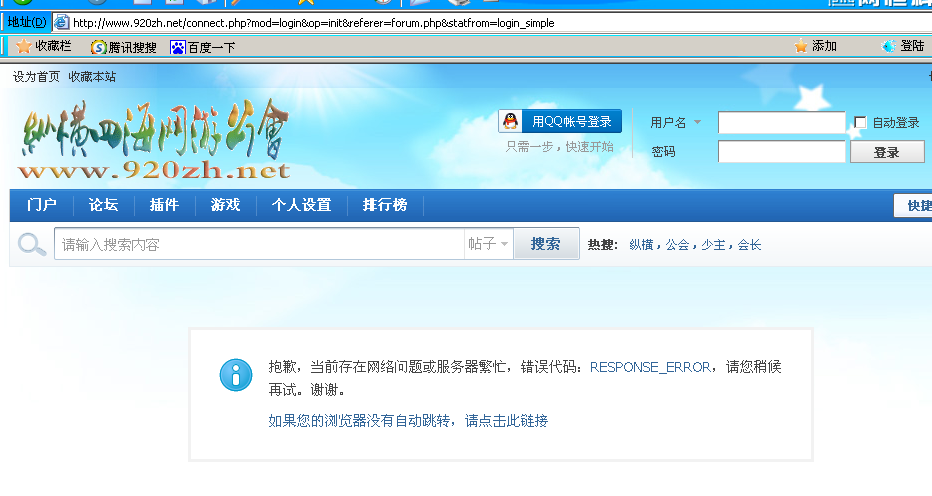Click the 登录 button

click(887, 152)
